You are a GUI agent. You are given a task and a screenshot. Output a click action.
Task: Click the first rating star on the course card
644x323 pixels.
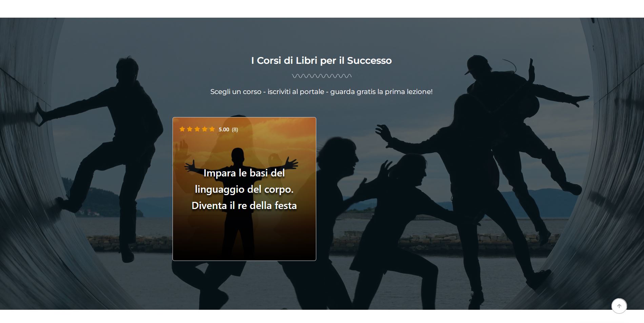(x=182, y=129)
